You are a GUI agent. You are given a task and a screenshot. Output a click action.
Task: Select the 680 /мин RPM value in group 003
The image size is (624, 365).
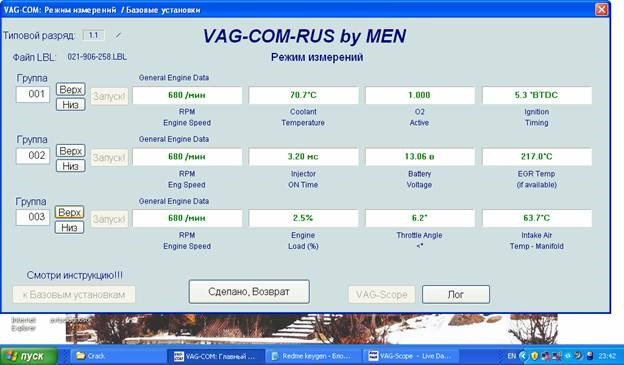[187, 218]
